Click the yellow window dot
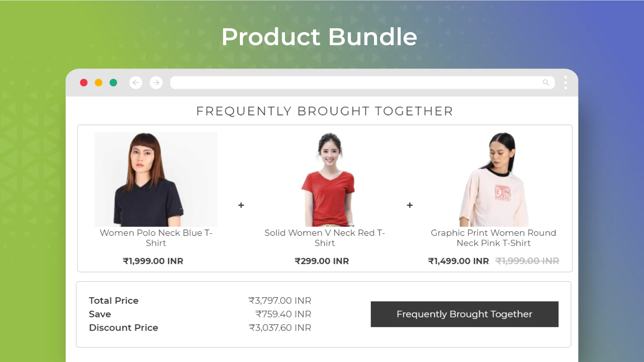 coord(99,83)
